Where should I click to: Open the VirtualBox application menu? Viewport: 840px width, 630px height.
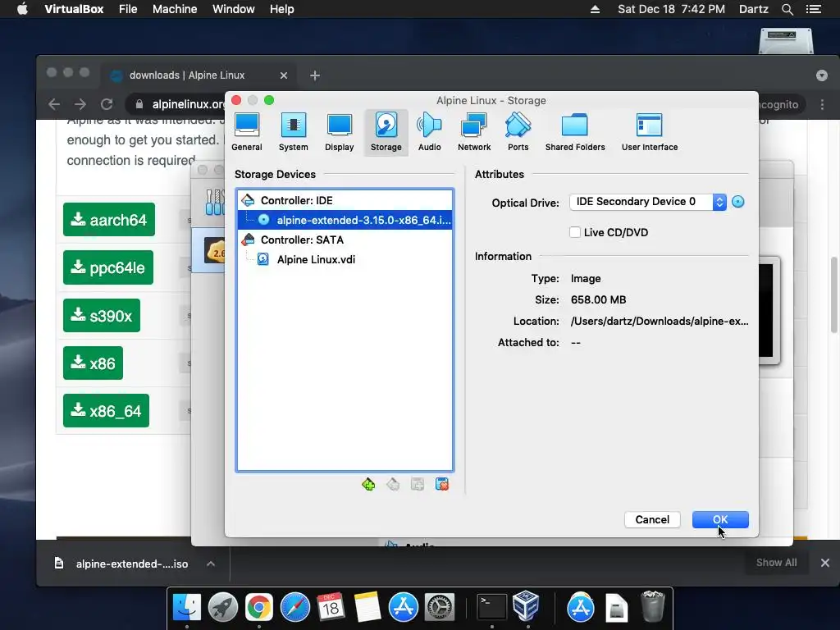pyautogui.click(x=74, y=9)
